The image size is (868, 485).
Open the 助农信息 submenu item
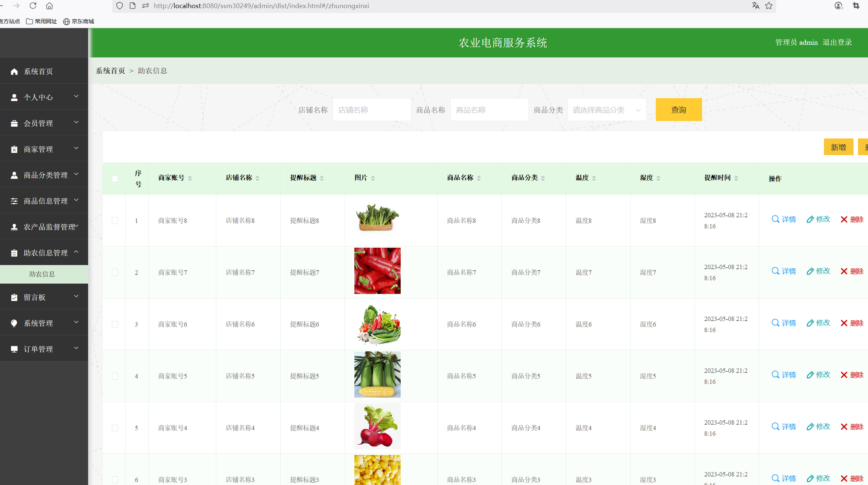[x=42, y=274]
